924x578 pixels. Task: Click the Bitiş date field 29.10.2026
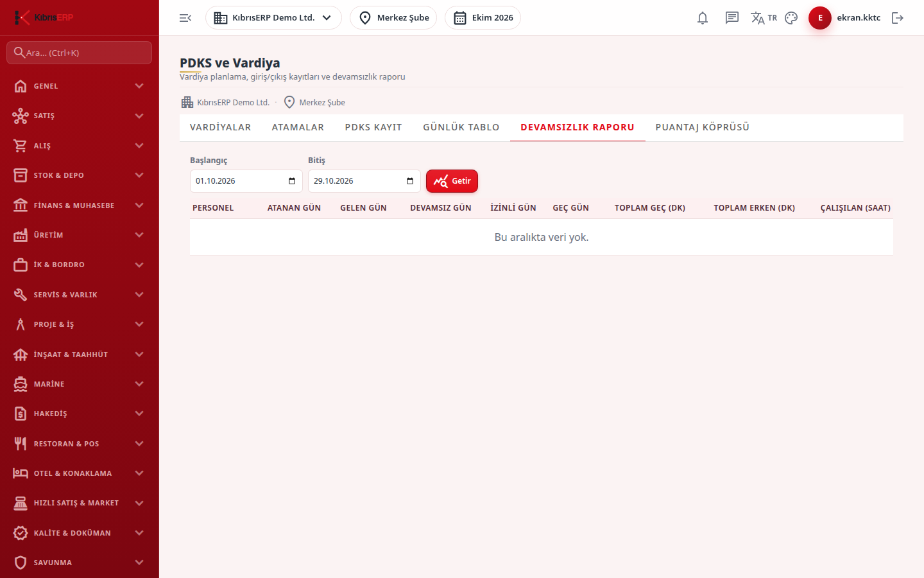pos(364,181)
